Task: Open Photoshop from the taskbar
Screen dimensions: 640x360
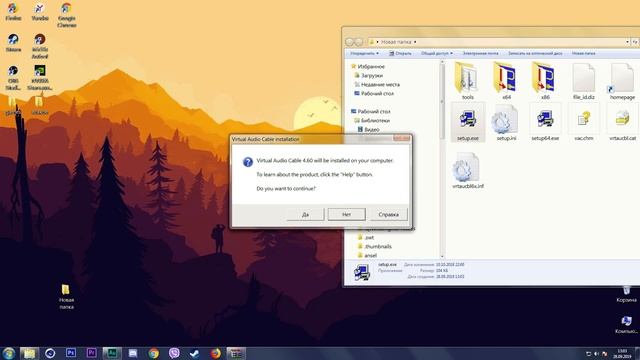Action: click(x=71, y=353)
